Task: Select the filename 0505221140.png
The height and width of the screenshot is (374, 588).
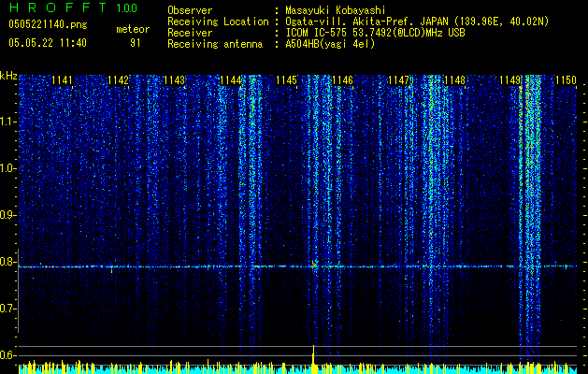Action: [x=48, y=24]
